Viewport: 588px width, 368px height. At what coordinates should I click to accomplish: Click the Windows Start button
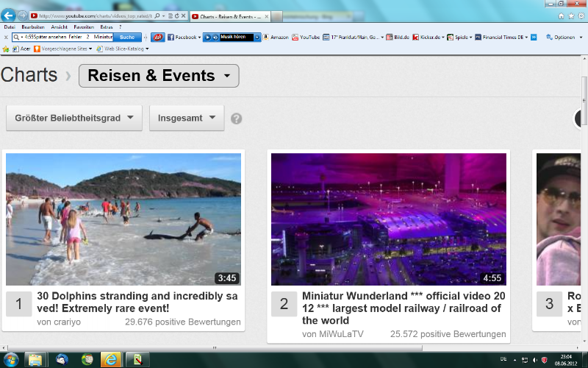tap(10, 359)
